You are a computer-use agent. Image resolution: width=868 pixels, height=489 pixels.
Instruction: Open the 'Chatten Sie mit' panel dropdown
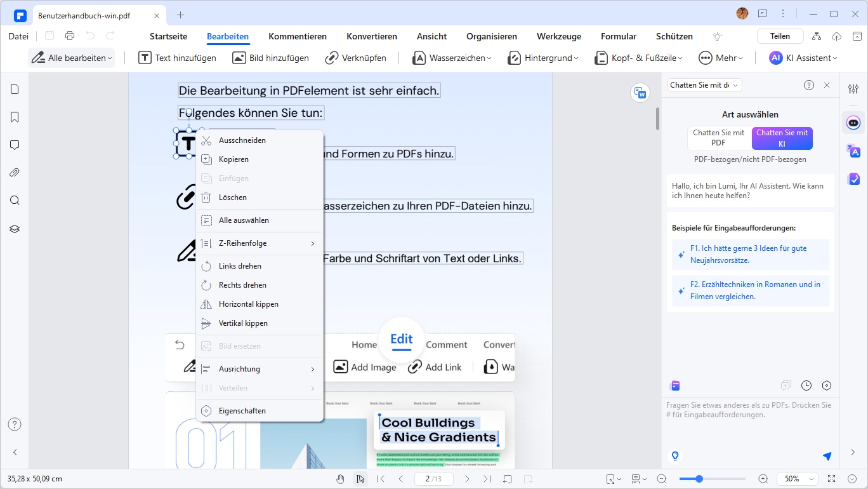(704, 85)
